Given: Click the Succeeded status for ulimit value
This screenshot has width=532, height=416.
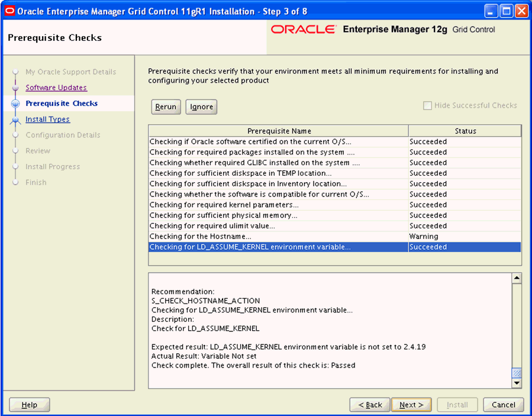Looking at the screenshot, I should pyautogui.click(x=465, y=226).
